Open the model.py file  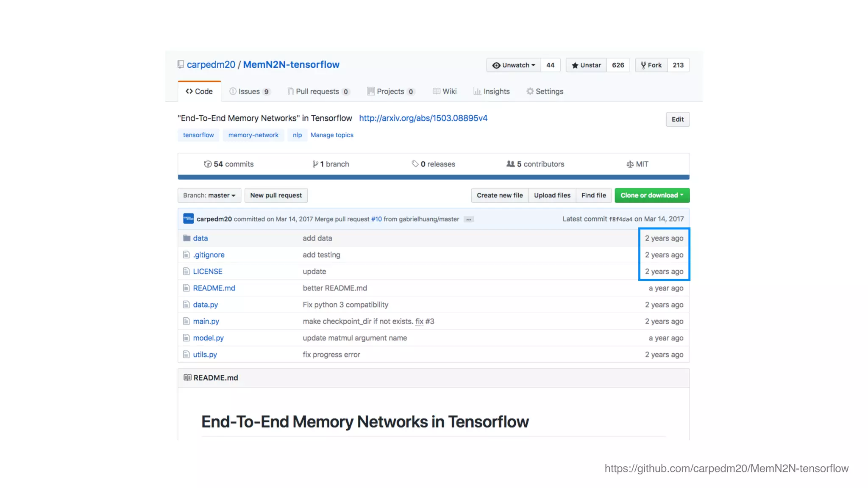(x=209, y=338)
